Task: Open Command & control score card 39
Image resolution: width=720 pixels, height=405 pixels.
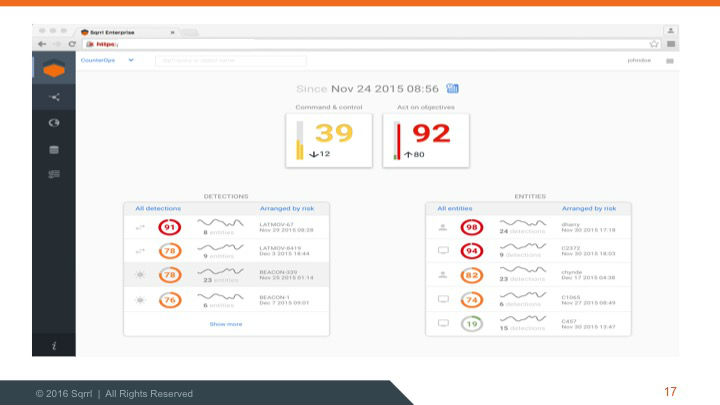Action: [329, 141]
